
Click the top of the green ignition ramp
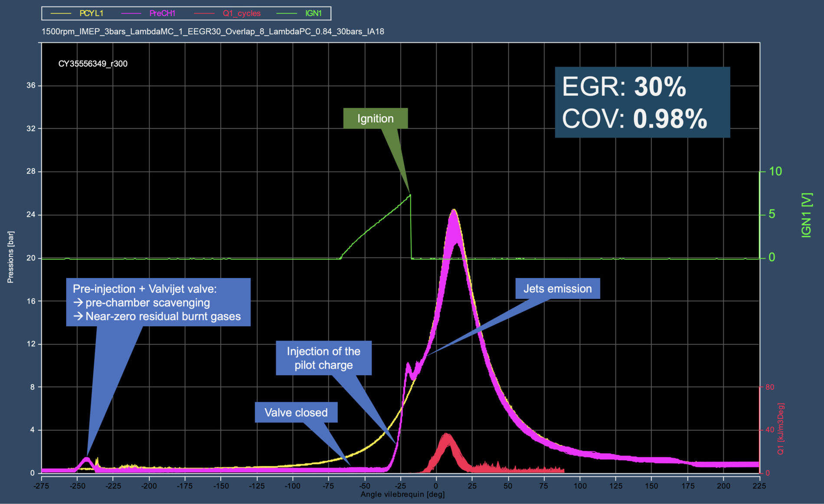point(410,196)
